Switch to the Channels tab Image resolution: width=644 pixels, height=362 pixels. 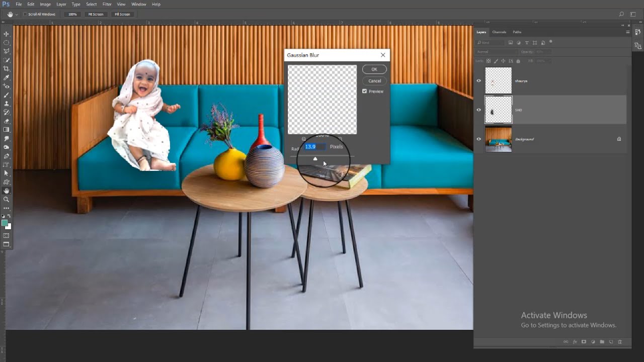coord(499,32)
